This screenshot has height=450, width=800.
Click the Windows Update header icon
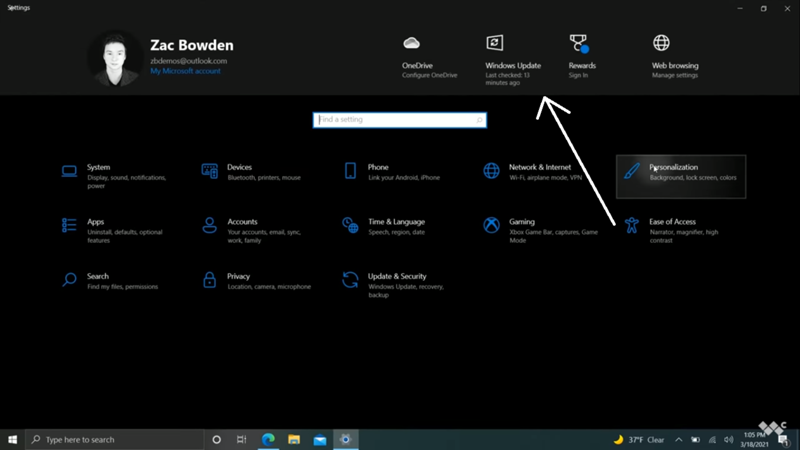pyautogui.click(x=494, y=43)
